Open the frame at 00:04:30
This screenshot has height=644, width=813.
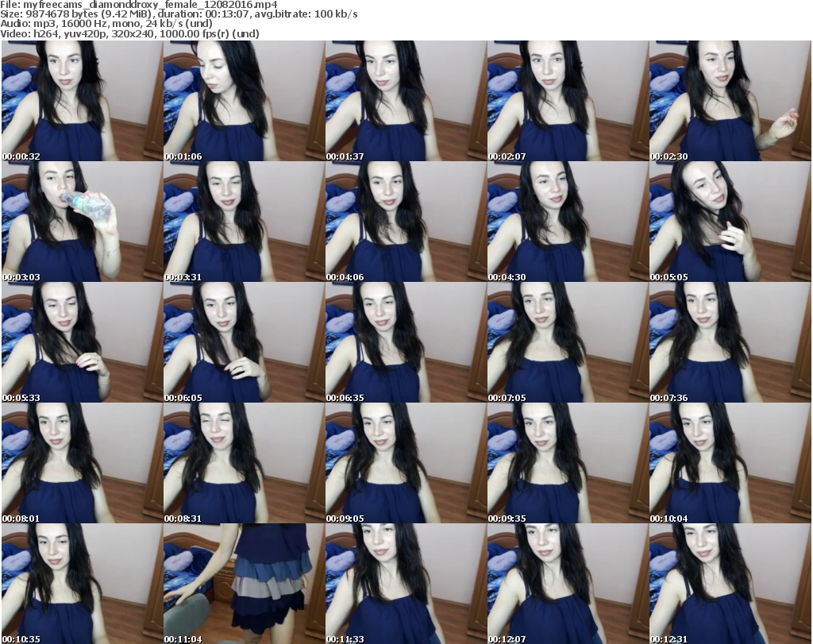pyautogui.click(x=568, y=222)
